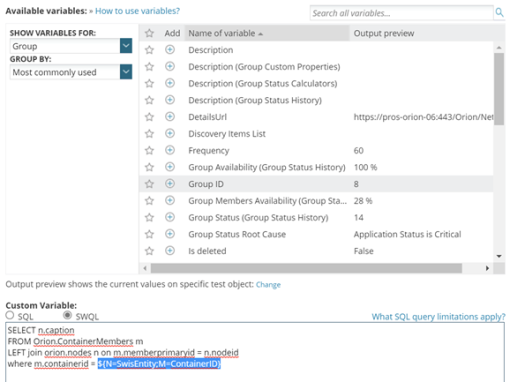The image size is (510, 382).
Task: Click the star column header
Action: coord(149,33)
